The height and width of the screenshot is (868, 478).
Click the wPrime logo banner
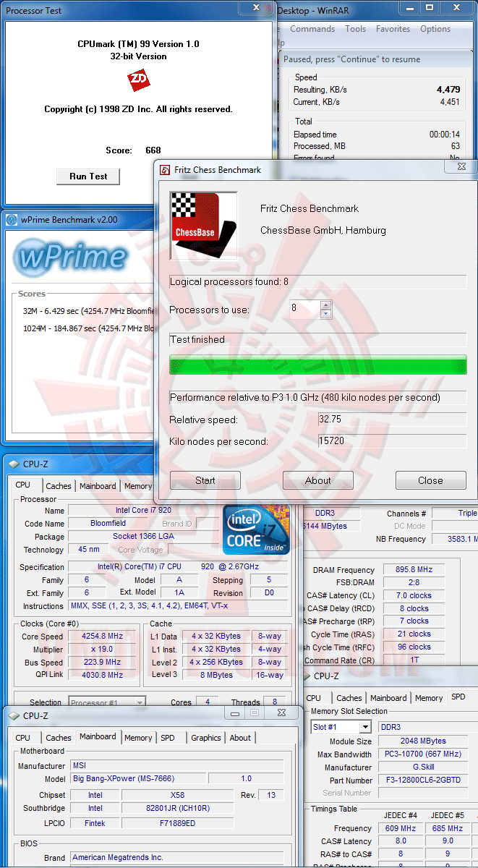[x=70, y=258]
